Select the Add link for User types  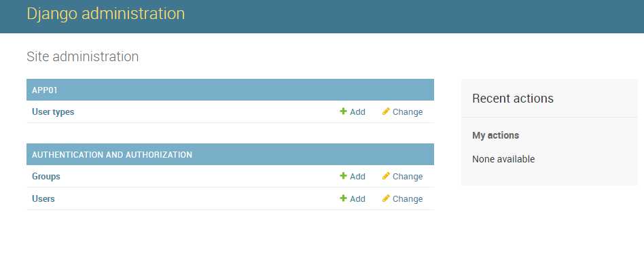coord(357,112)
